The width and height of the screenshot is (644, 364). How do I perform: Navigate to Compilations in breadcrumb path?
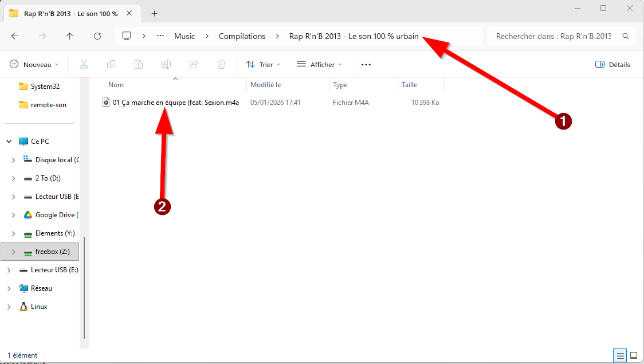(242, 36)
